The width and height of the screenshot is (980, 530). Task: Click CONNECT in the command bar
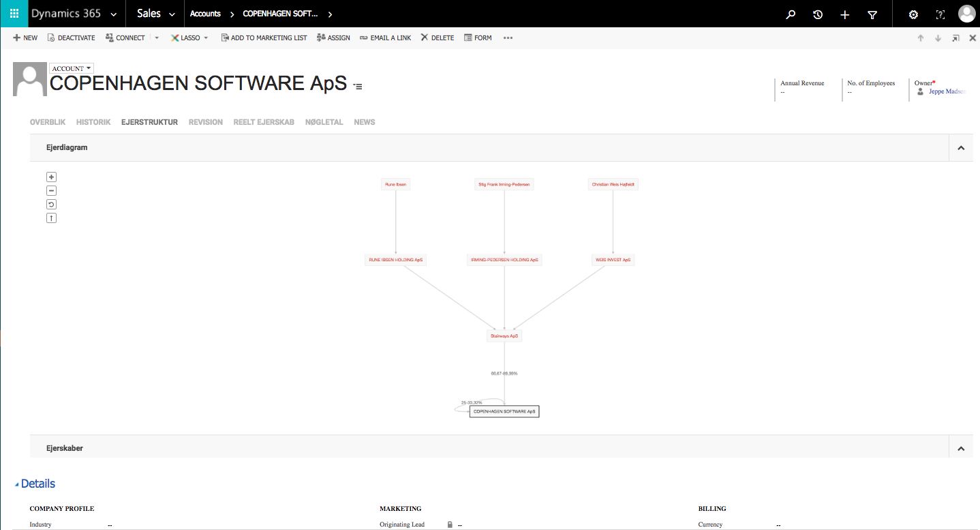(x=125, y=38)
